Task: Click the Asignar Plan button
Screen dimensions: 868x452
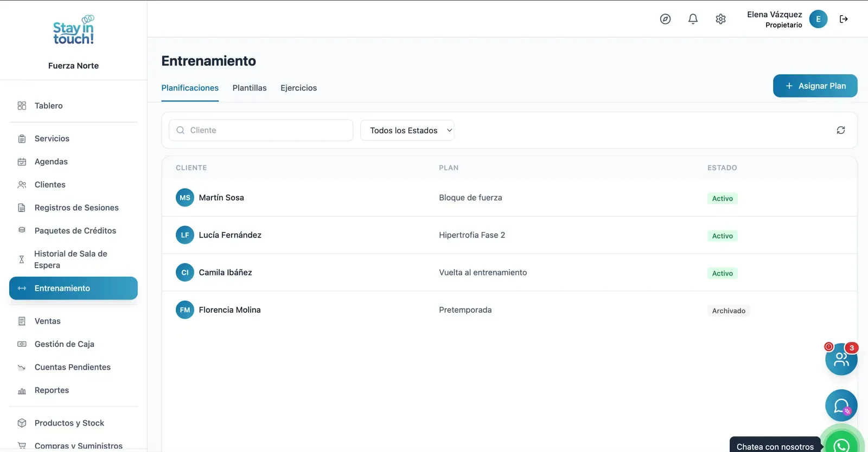Action: coord(815,86)
